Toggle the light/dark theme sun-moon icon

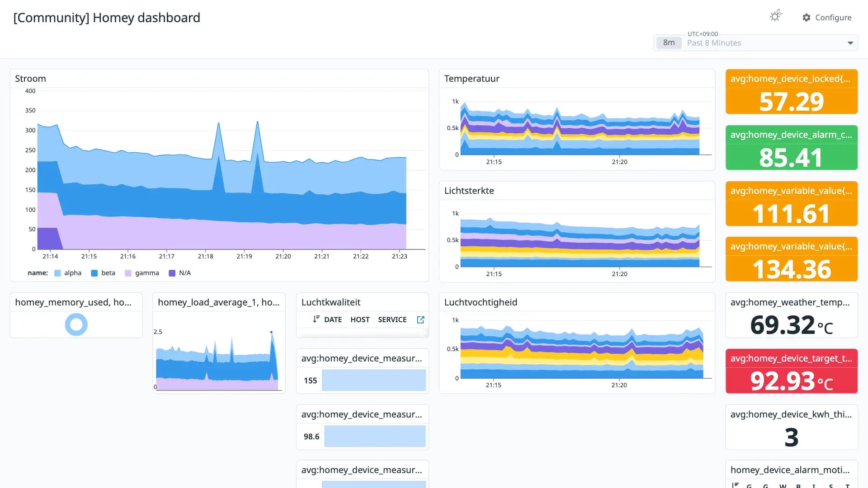(776, 16)
